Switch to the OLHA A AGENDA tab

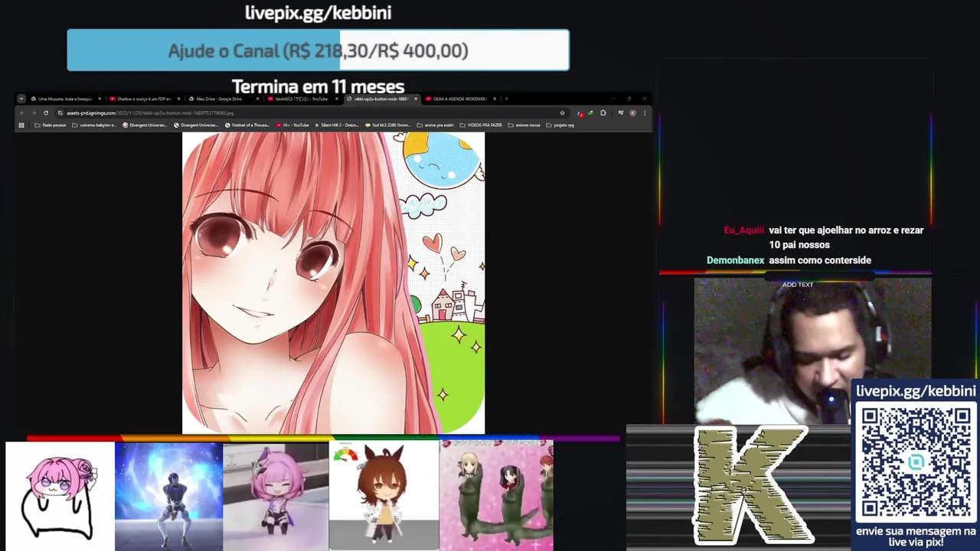coord(461,99)
